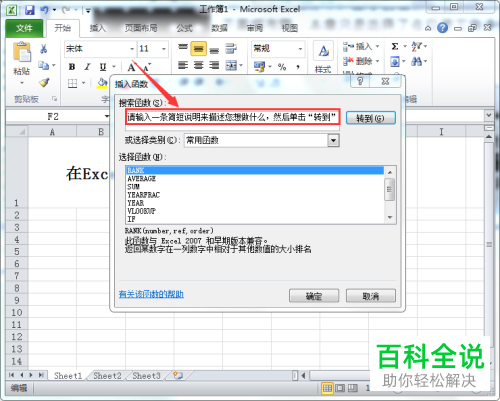This screenshot has width=500, height=401.
Task: Open the Name Box dropdown arrow
Action: tap(107, 116)
